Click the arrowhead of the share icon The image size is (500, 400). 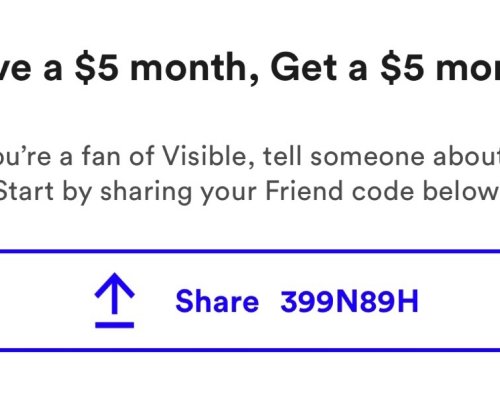pos(114,285)
